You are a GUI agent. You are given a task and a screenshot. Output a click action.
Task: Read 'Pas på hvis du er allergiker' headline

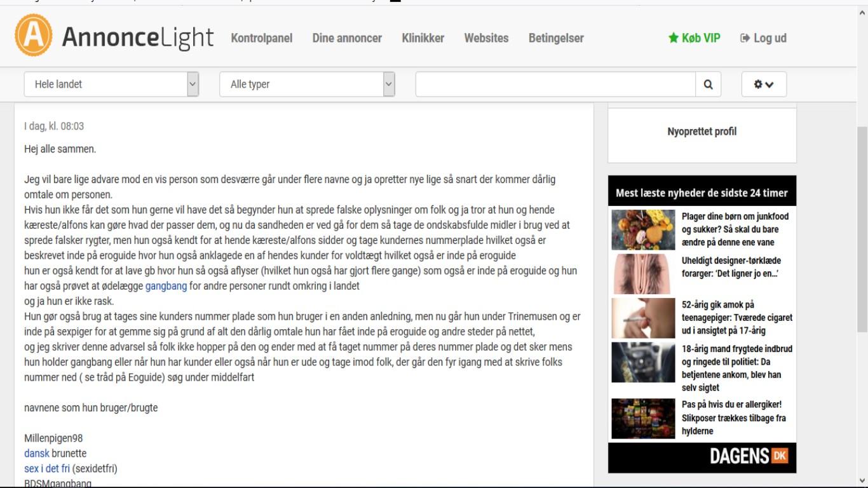click(x=734, y=417)
